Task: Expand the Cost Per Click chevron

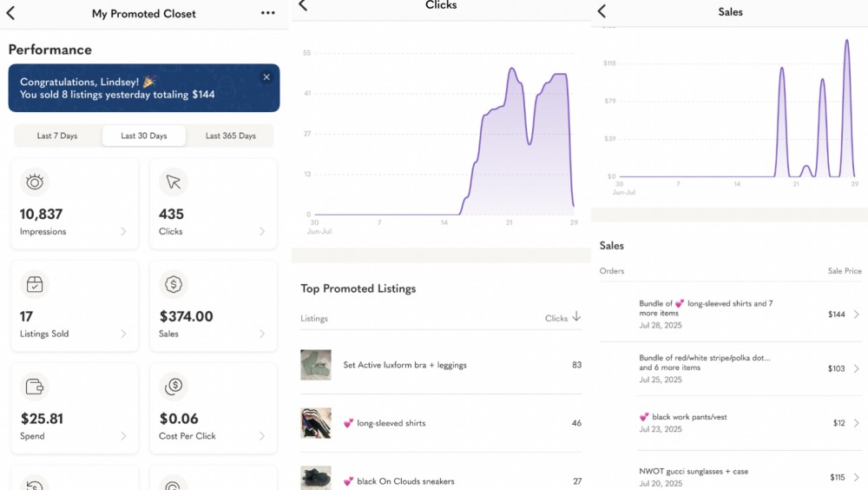Action: coord(262,436)
